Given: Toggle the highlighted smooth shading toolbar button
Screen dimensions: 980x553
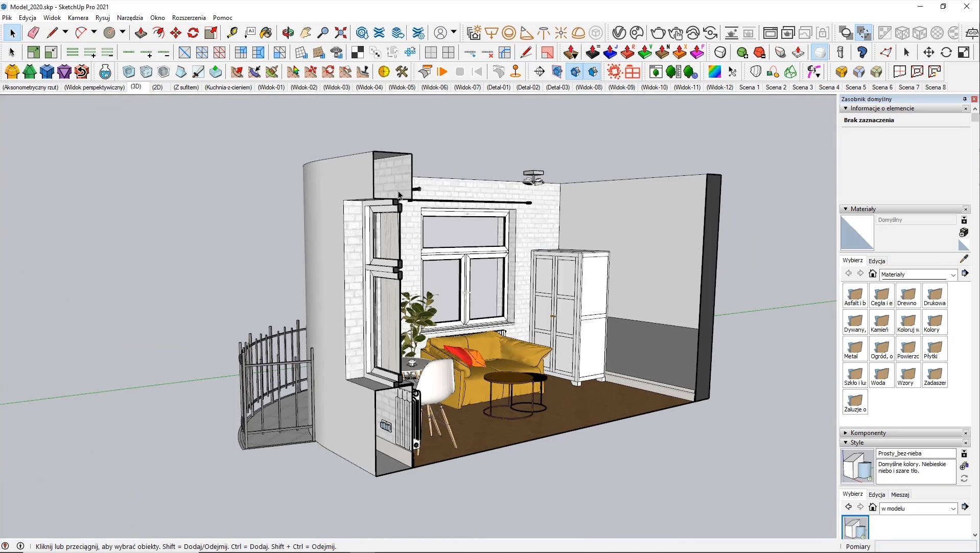Looking at the screenshot, I should pos(819,53).
